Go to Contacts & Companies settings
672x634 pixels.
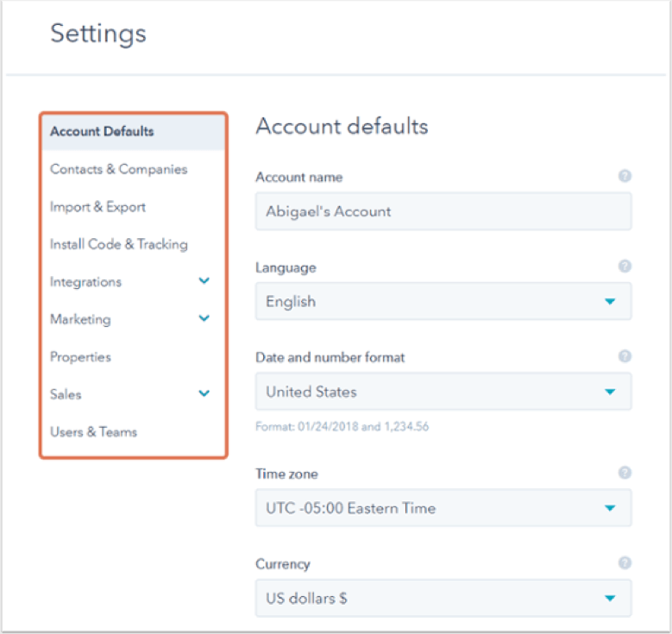click(x=119, y=169)
